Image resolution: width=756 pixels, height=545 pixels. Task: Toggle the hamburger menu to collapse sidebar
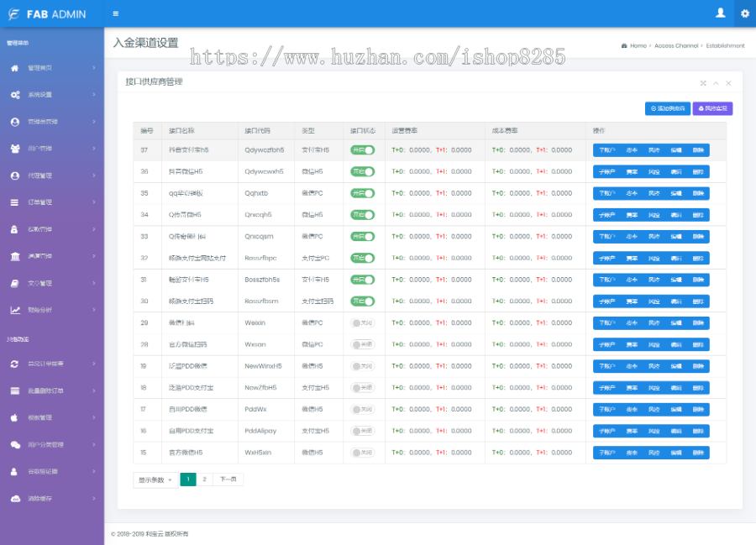pos(115,13)
